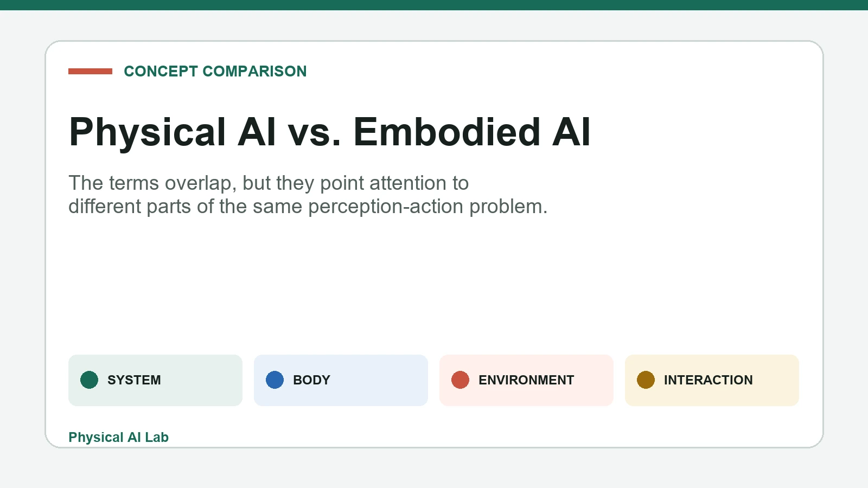Open the Physical AI Lab footer link
The width and height of the screenshot is (868, 488).
[118, 437]
